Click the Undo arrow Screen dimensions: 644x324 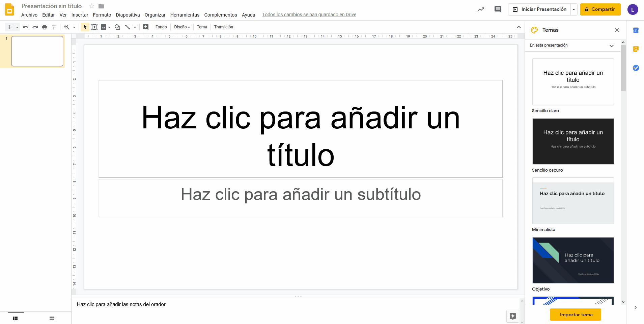click(26, 27)
